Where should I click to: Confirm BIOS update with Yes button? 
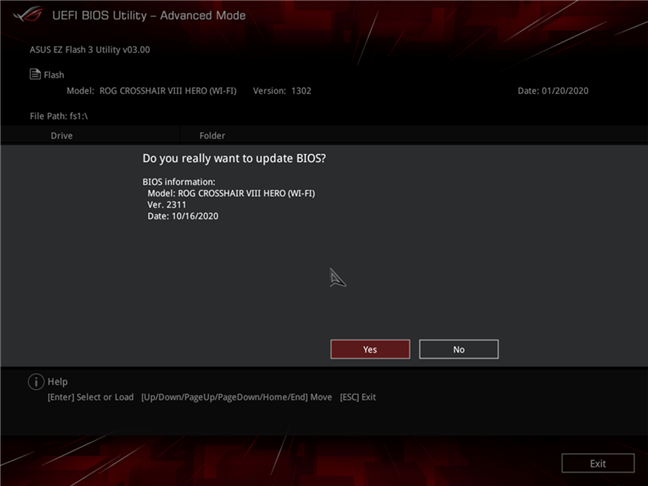tap(370, 349)
